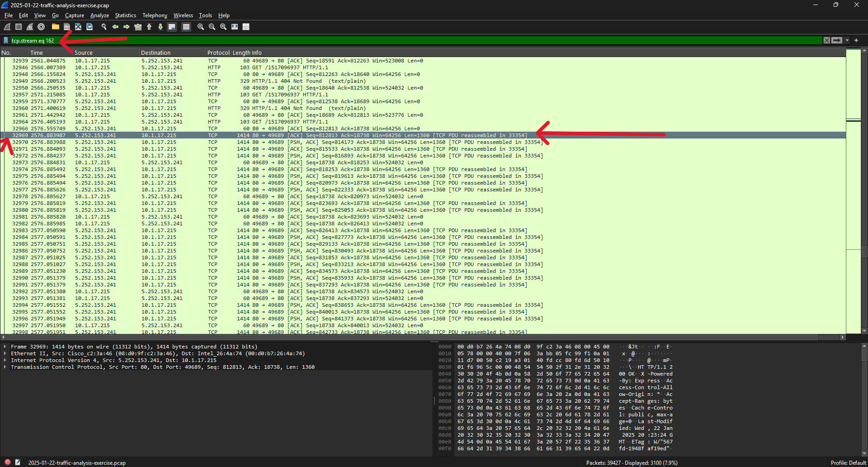
Task: Clear the display filter with X button
Action: (x=827, y=41)
